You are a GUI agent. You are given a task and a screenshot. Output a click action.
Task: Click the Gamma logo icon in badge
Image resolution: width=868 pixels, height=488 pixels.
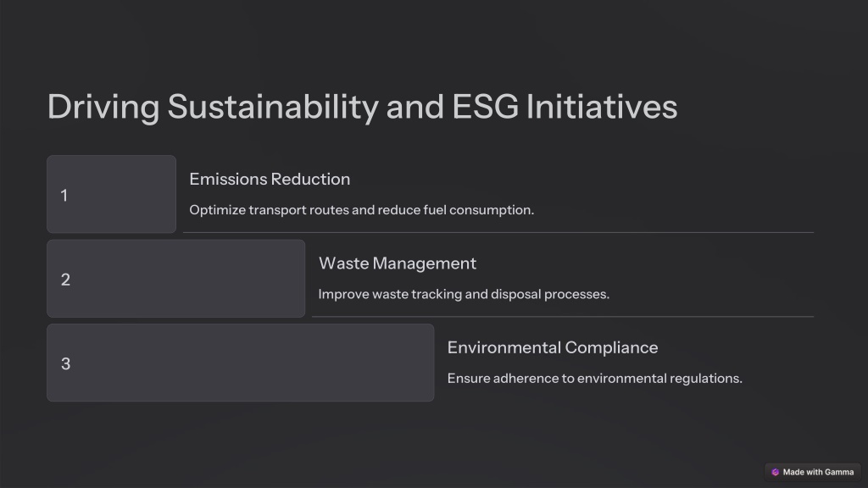(775, 472)
